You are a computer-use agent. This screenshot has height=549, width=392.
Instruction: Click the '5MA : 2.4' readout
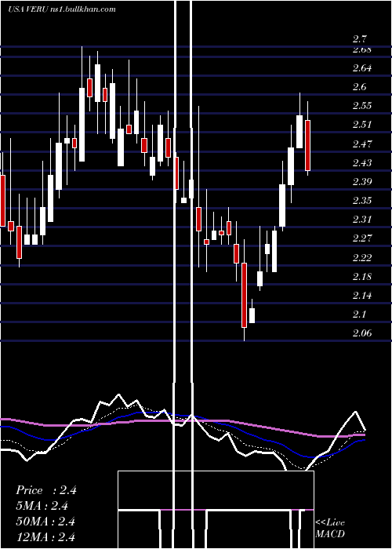42,506
